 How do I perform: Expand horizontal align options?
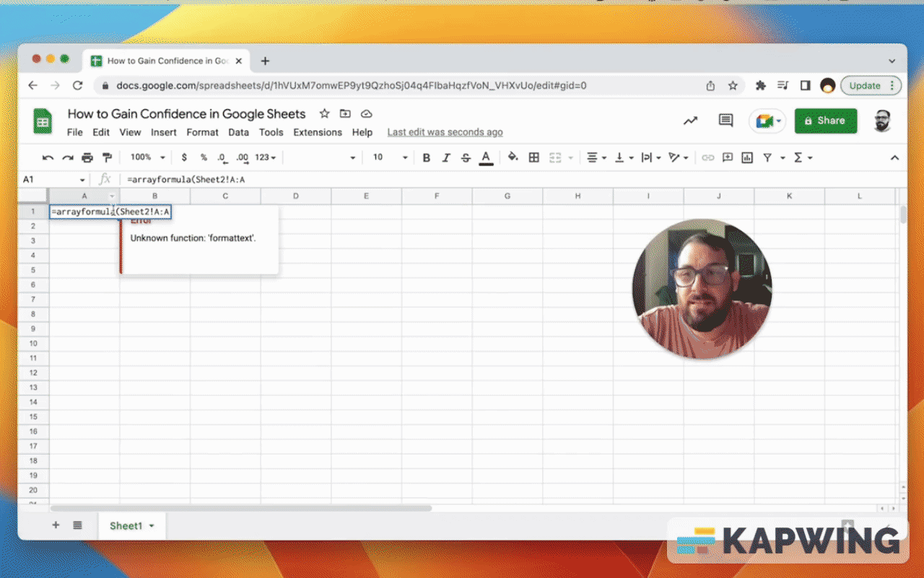596,158
